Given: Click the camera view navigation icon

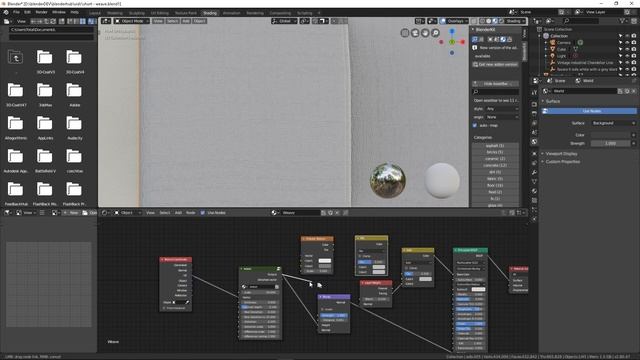Looking at the screenshot, I should point(415,33).
